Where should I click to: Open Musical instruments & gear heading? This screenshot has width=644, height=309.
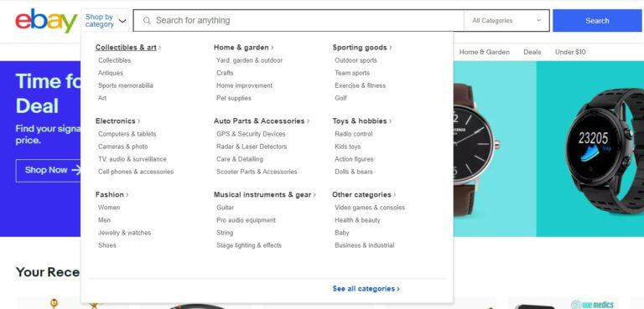(x=264, y=194)
